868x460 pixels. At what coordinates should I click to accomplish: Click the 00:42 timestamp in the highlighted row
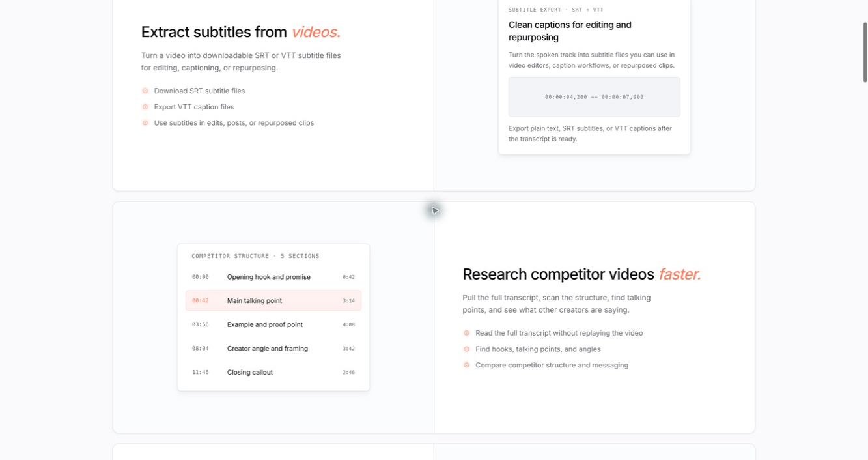pos(201,301)
